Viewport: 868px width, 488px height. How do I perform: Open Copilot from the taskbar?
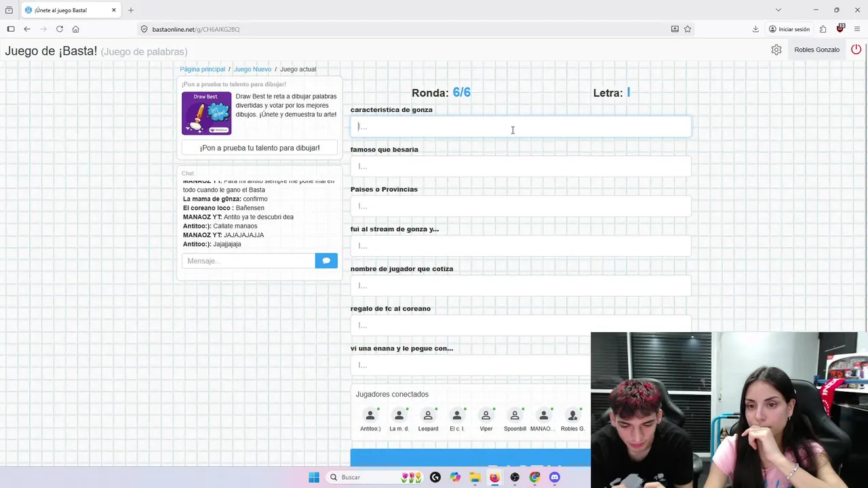[x=455, y=477]
